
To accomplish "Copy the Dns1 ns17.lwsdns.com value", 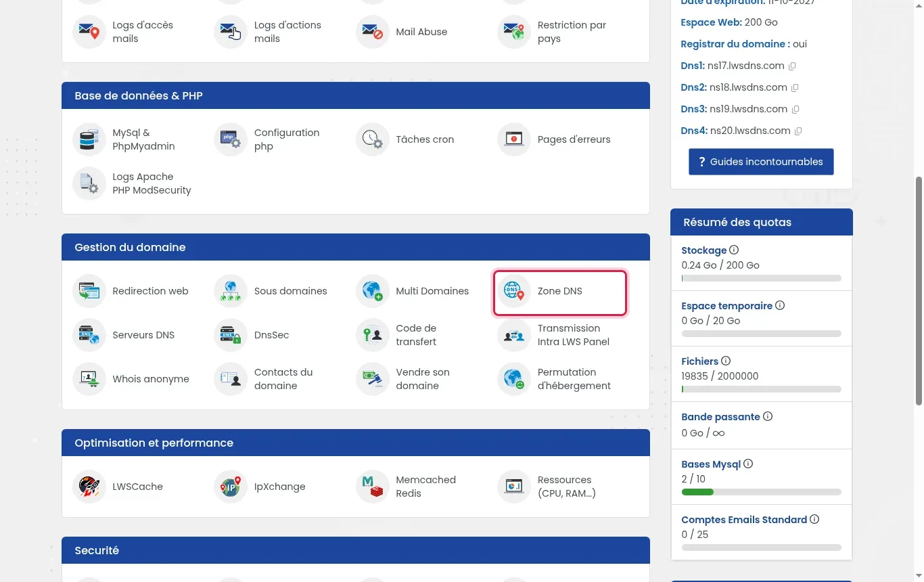I will (792, 66).
